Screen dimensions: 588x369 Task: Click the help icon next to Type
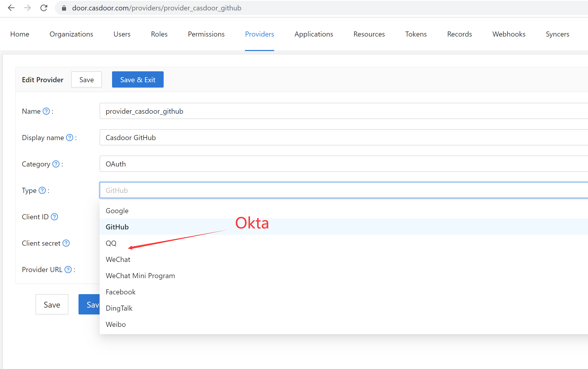click(x=42, y=190)
